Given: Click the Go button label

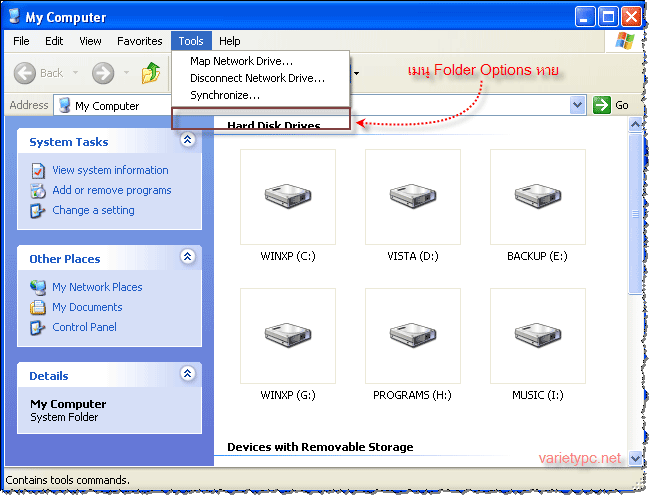Looking at the screenshot, I should point(622,105).
